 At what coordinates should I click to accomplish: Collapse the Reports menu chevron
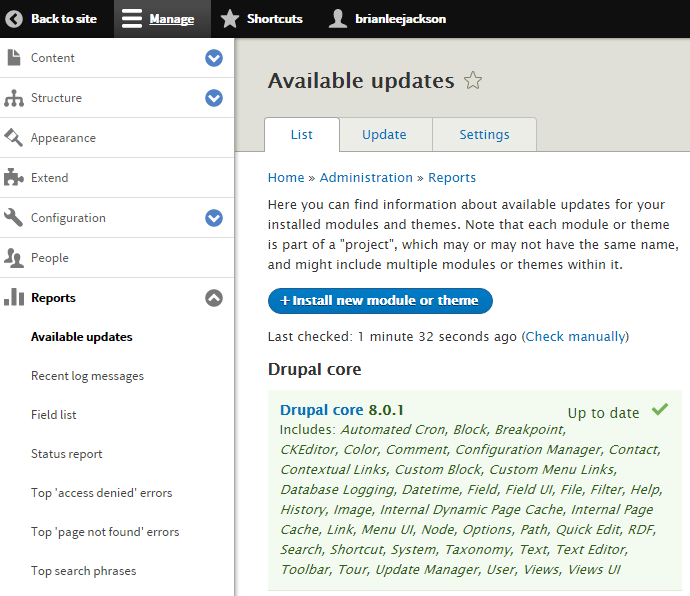[214, 298]
